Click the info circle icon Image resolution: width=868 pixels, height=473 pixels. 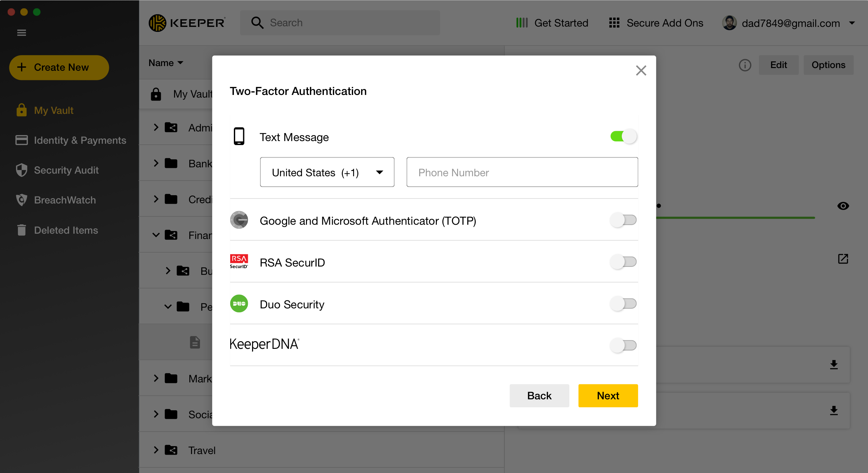(745, 65)
